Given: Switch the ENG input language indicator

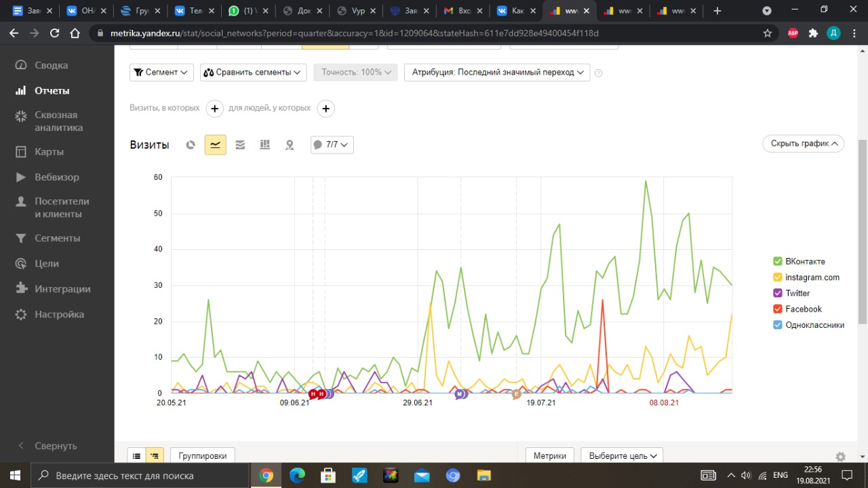Looking at the screenshot, I should point(781,476).
